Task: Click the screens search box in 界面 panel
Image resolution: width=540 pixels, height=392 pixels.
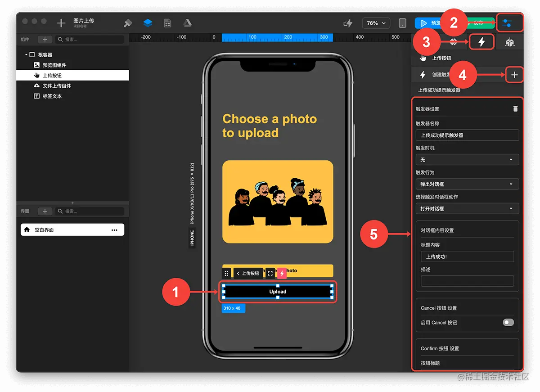Action: (90, 211)
